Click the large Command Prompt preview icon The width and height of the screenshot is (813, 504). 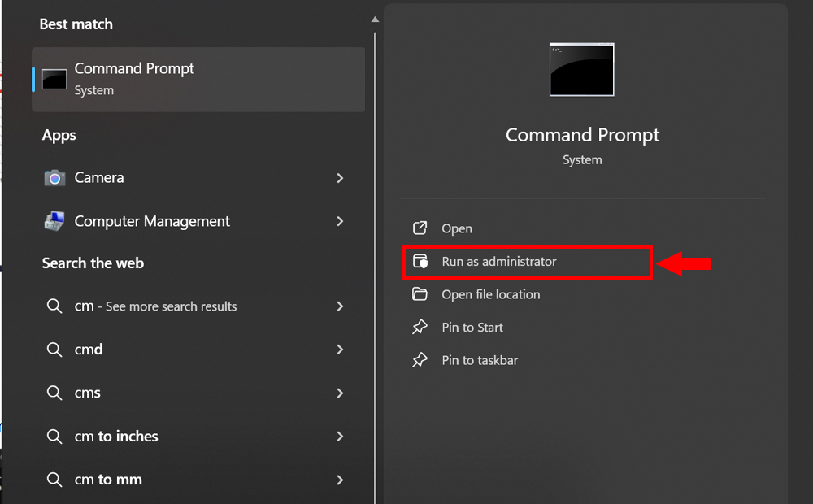(x=581, y=69)
